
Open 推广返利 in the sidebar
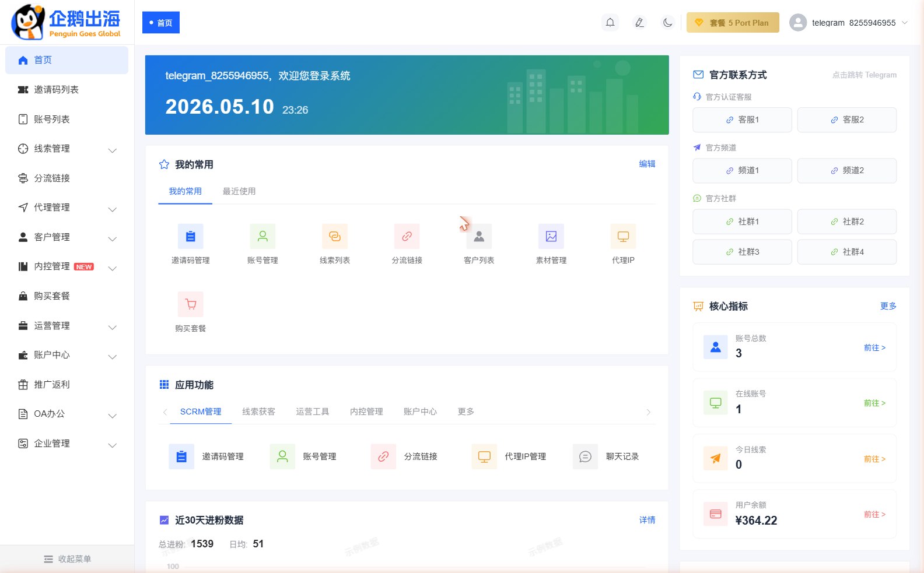tap(66, 385)
